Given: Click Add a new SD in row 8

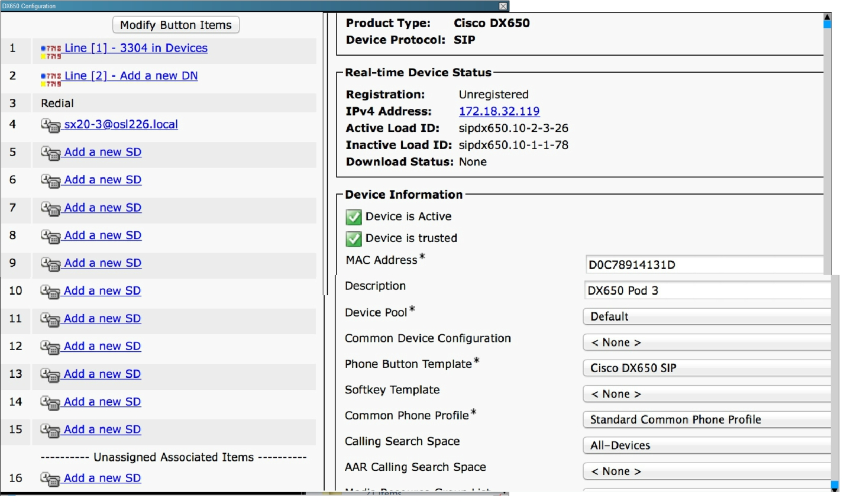Looking at the screenshot, I should [103, 235].
